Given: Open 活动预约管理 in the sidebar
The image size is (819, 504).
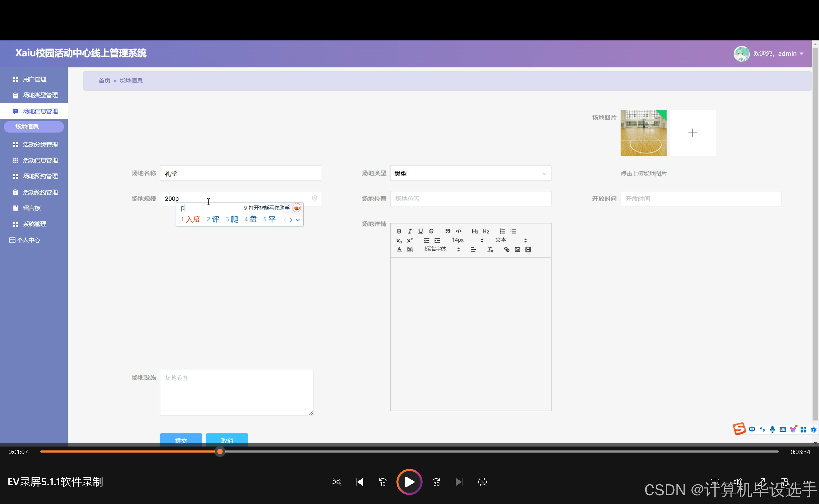Looking at the screenshot, I should tap(34, 192).
